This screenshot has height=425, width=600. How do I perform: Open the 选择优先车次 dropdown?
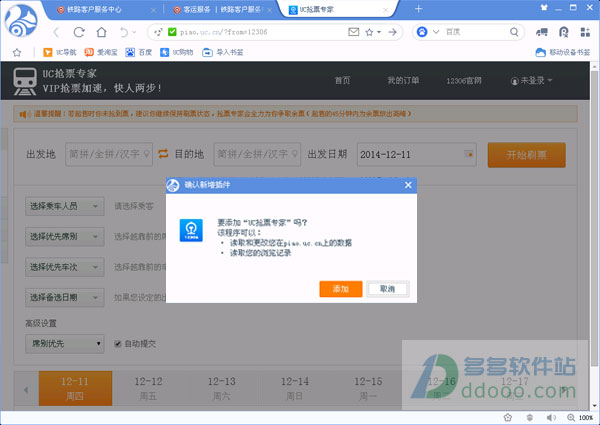65,267
